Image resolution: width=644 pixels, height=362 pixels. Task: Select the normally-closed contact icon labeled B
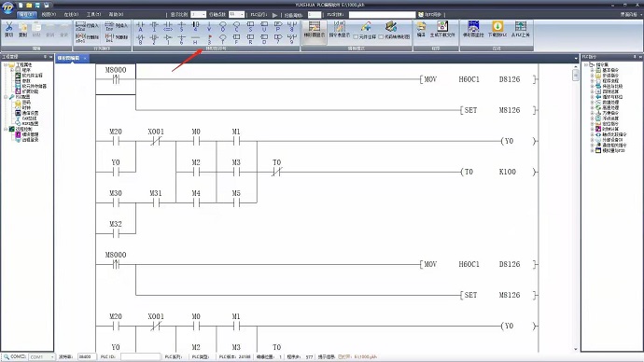pyautogui.click(x=140, y=39)
